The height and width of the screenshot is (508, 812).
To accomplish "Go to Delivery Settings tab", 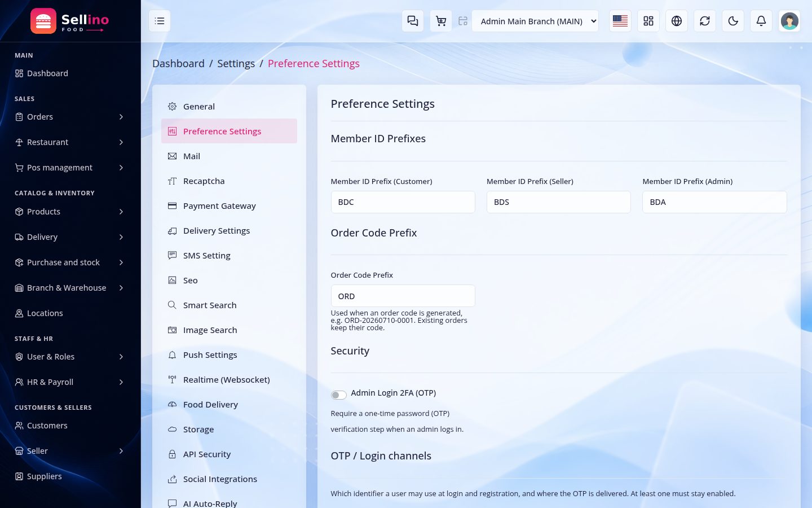I will point(229,230).
